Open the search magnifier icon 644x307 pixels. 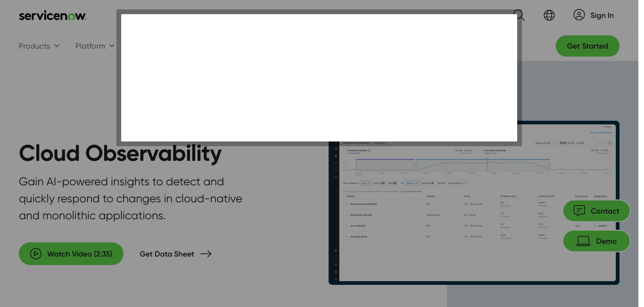[520, 15]
